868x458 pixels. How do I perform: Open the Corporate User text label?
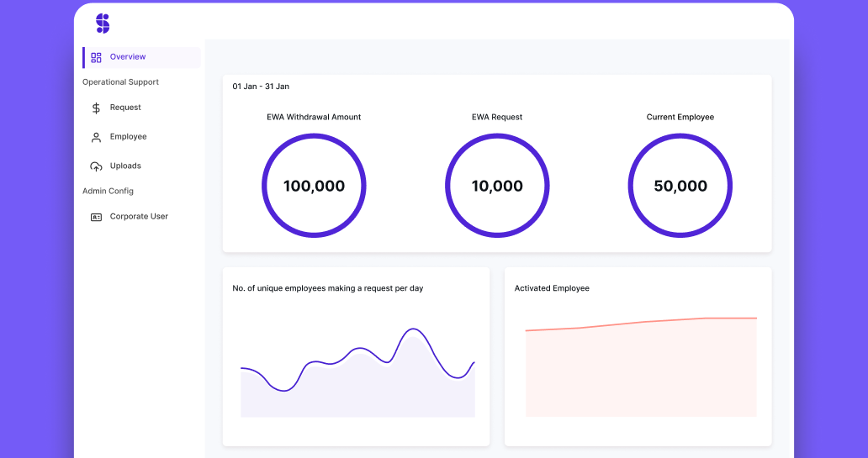point(139,217)
